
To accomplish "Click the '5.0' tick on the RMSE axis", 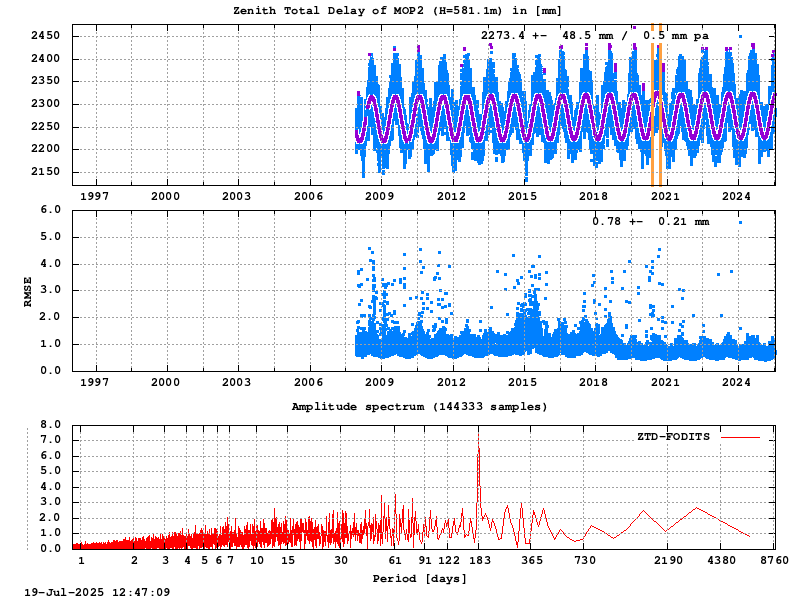I will 51,237.
